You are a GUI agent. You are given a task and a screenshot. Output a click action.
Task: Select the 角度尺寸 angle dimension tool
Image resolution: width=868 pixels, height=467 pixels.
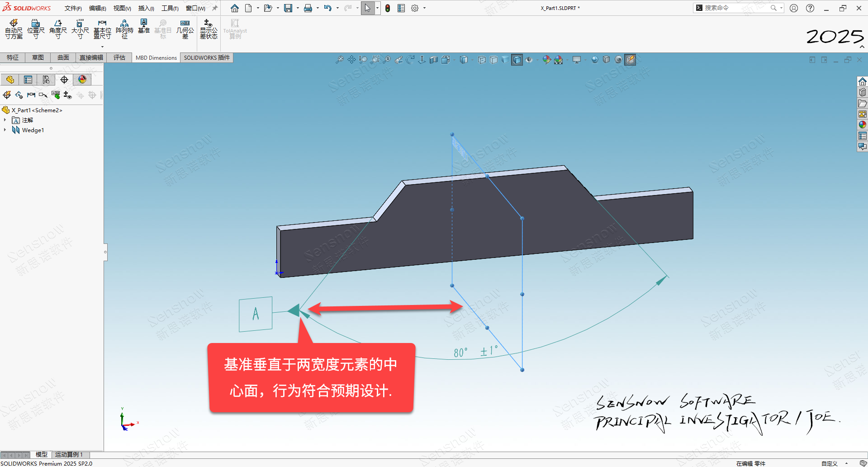58,29
